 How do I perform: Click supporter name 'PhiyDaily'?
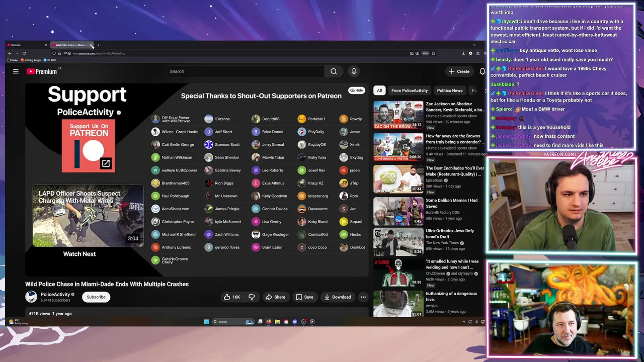click(316, 132)
